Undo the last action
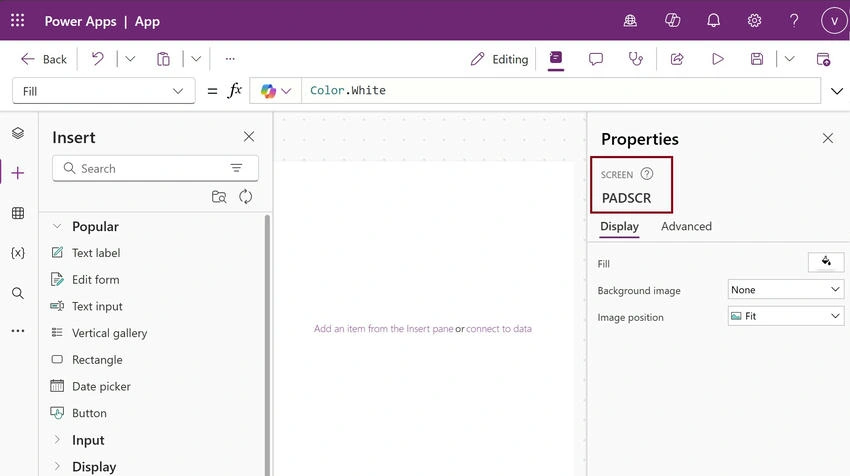850x476 pixels. [x=98, y=59]
